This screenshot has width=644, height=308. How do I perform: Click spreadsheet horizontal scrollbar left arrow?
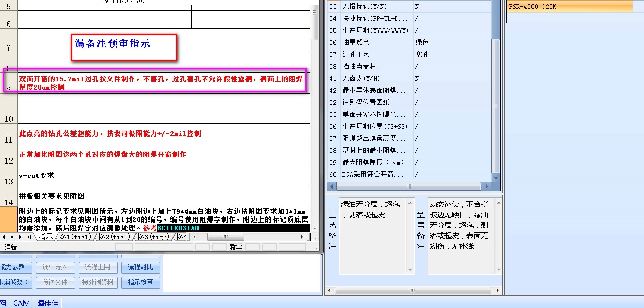click(x=194, y=237)
